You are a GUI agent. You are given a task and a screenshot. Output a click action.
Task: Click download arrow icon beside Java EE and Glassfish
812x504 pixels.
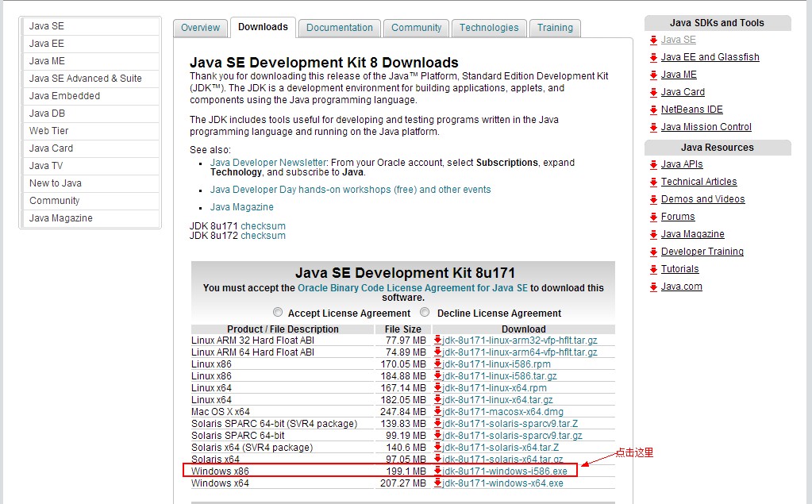(653, 57)
